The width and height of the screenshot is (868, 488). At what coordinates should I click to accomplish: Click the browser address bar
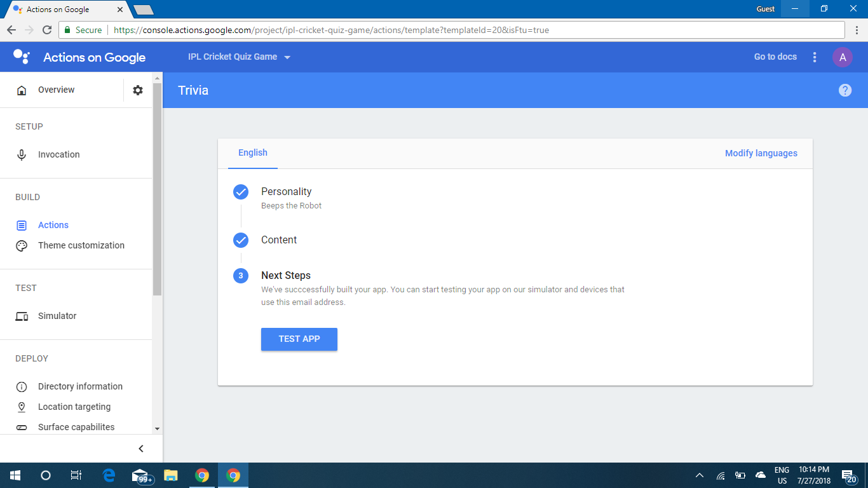(x=451, y=30)
